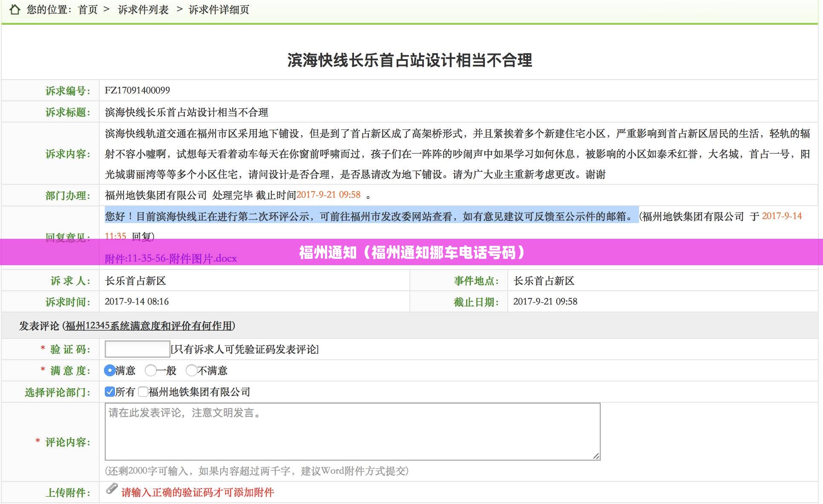
Task: Click the page title 滨海快线长乐首占站设计相当不合理
Action: [409, 60]
